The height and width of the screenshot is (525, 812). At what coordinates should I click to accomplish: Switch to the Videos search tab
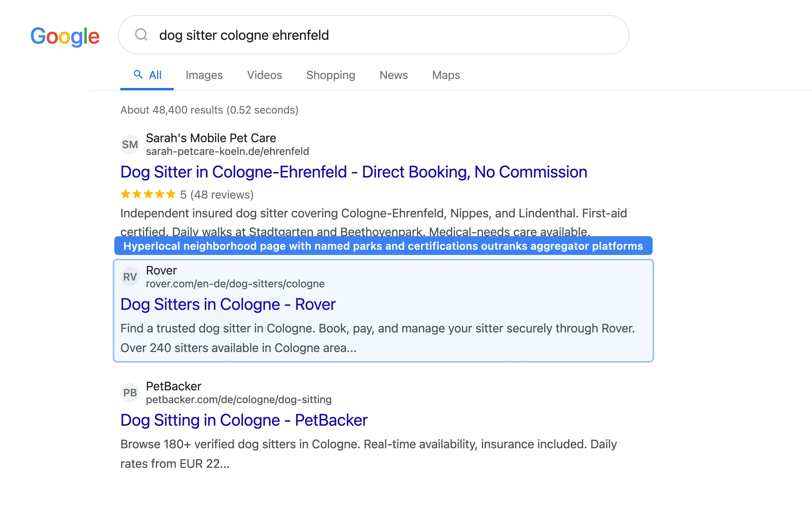264,75
